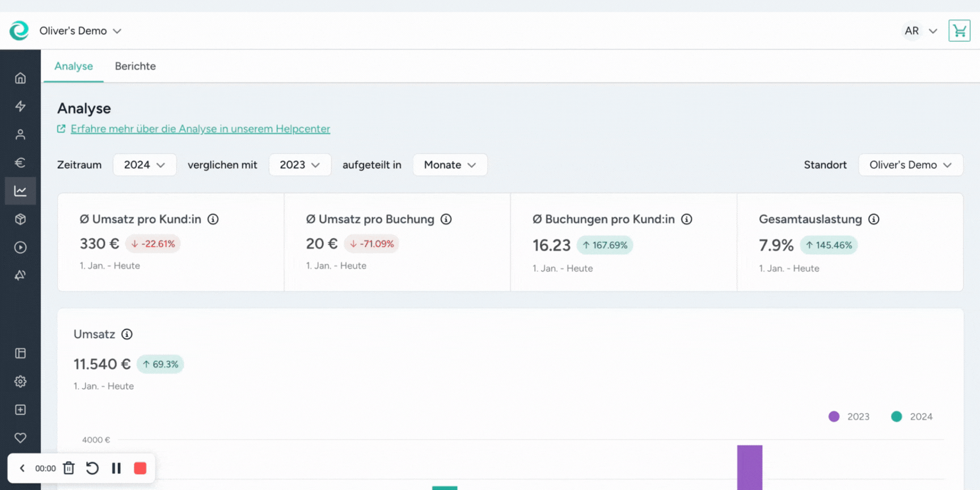Click the cube products sidebar icon

(20, 219)
